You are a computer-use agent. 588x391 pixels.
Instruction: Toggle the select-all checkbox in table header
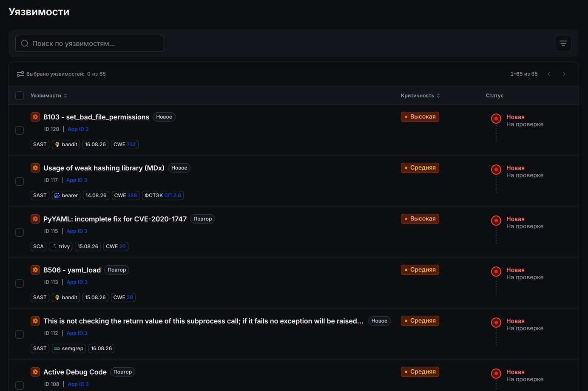[x=20, y=96]
